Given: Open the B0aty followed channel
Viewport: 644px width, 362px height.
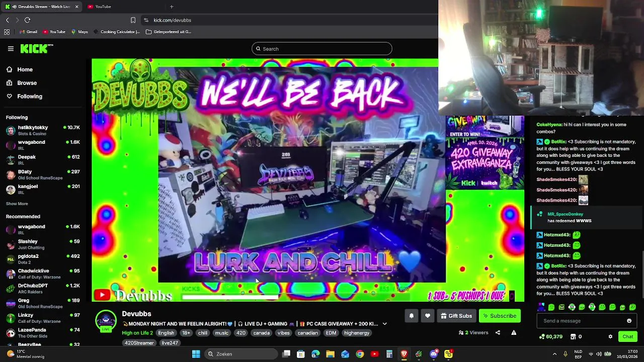Looking at the screenshot, I should click(43, 174).
